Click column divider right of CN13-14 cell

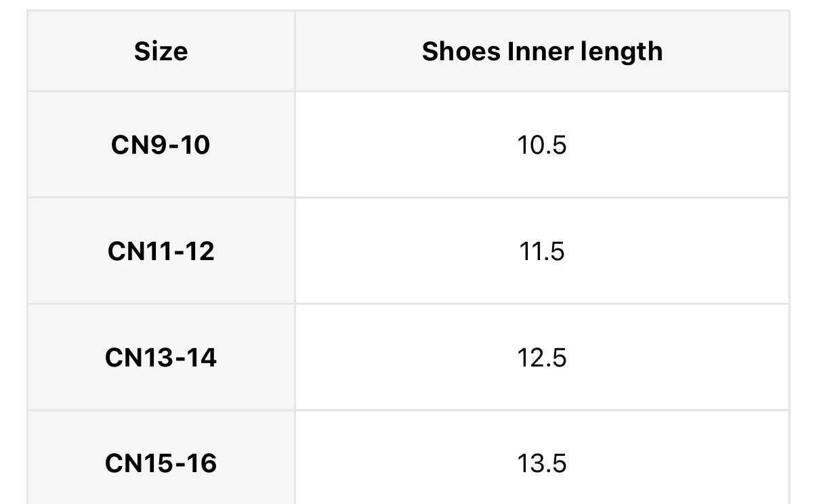coord(295,358)
